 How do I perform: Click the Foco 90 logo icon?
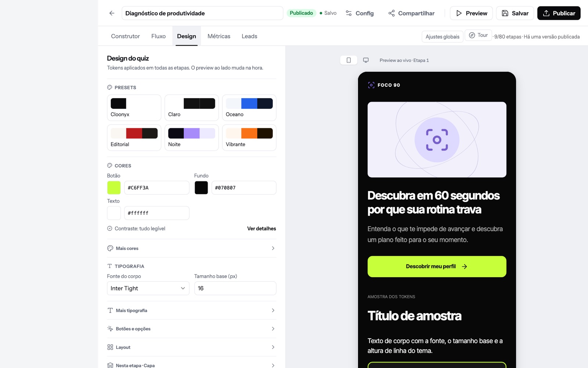pyautogui.click(x=371, y=85)
